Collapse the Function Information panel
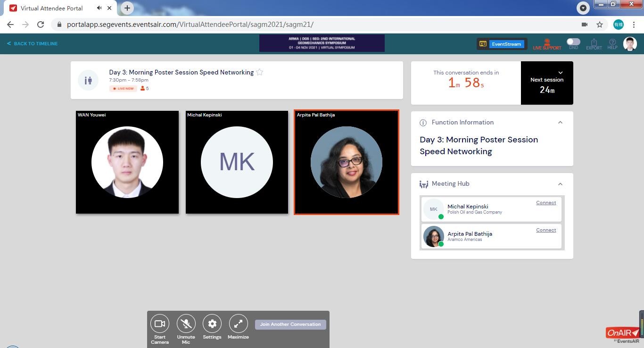Image resolution: width=644 pixels, height=348 pixels. point(560,123)
